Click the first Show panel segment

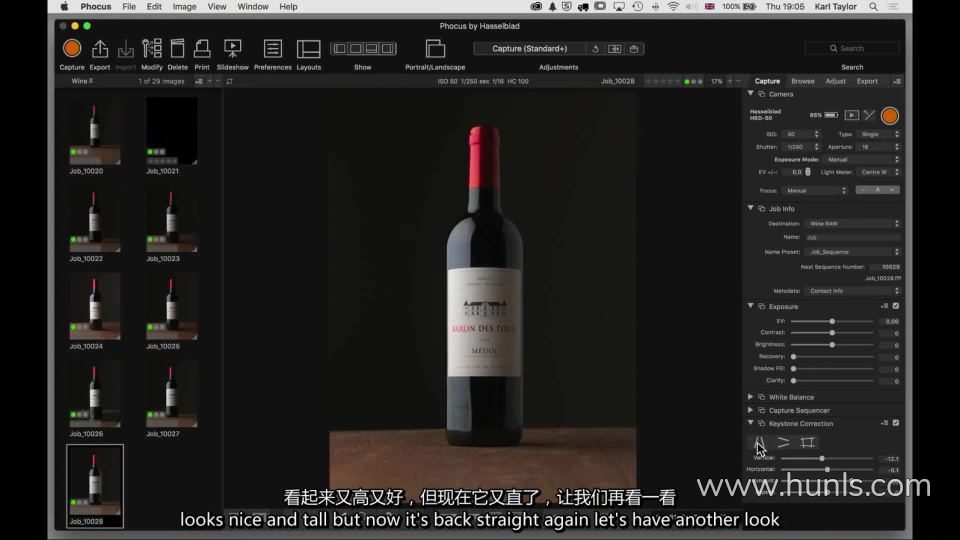[x=339, y=48]
